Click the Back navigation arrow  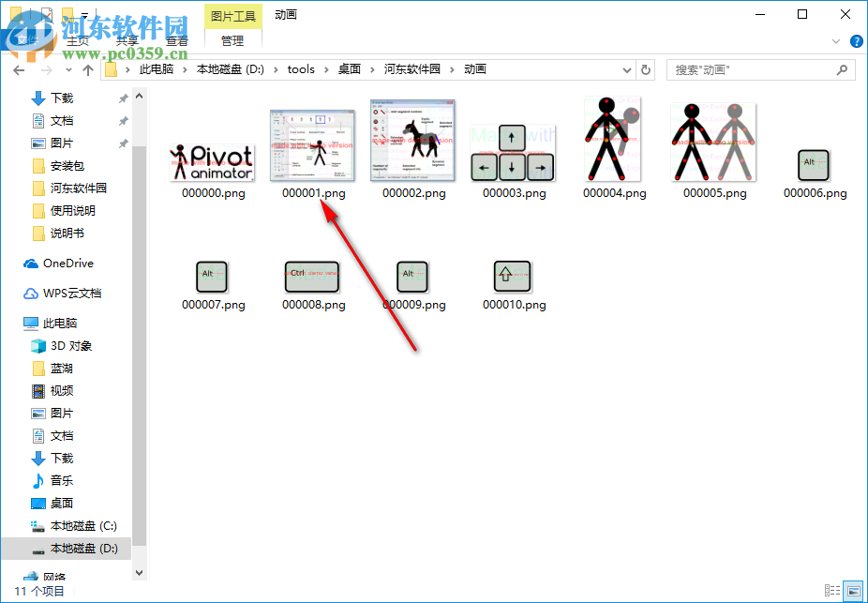tap(19, 68)
